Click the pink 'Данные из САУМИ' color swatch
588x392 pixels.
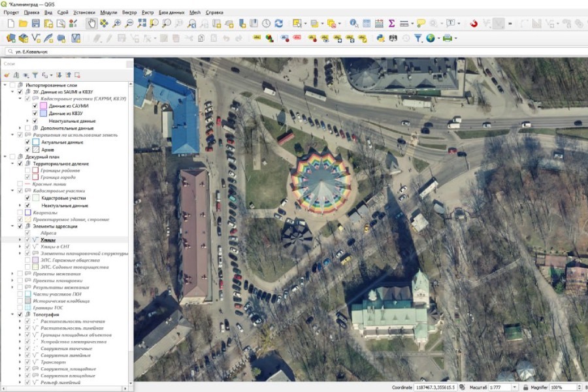pyautogui.click(x=43, y=106)
